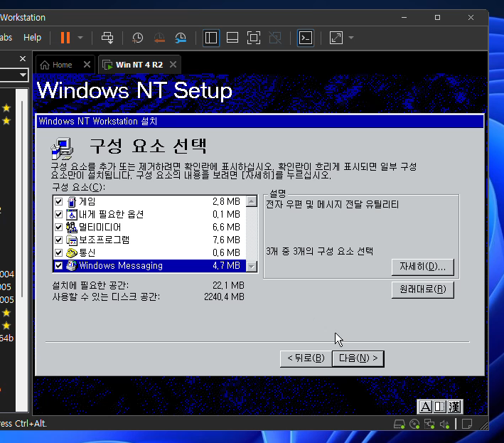Select the 통신 telephone icon
The image size is (504, 443).
(72, 252)
